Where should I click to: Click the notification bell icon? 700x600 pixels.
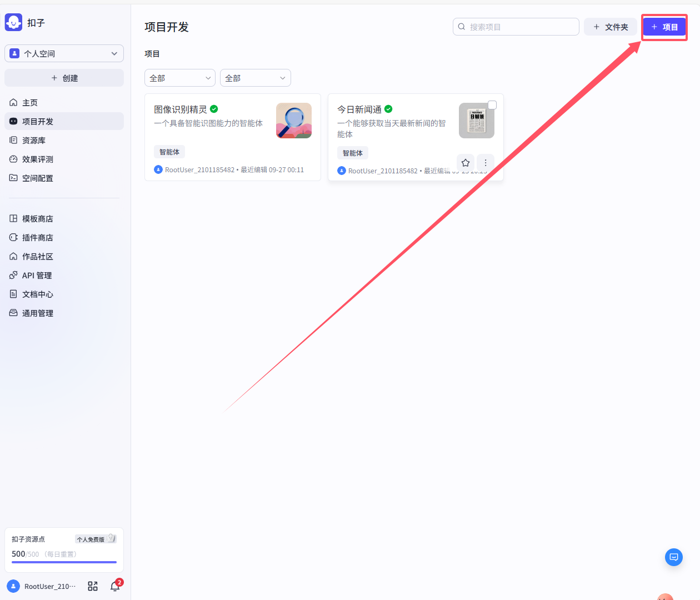(115, 586)
